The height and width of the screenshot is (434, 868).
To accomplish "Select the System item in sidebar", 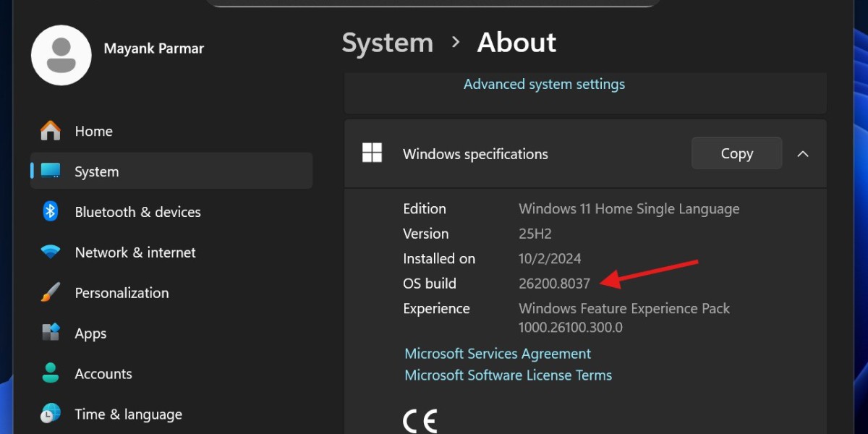I will [x=171, y=171].
